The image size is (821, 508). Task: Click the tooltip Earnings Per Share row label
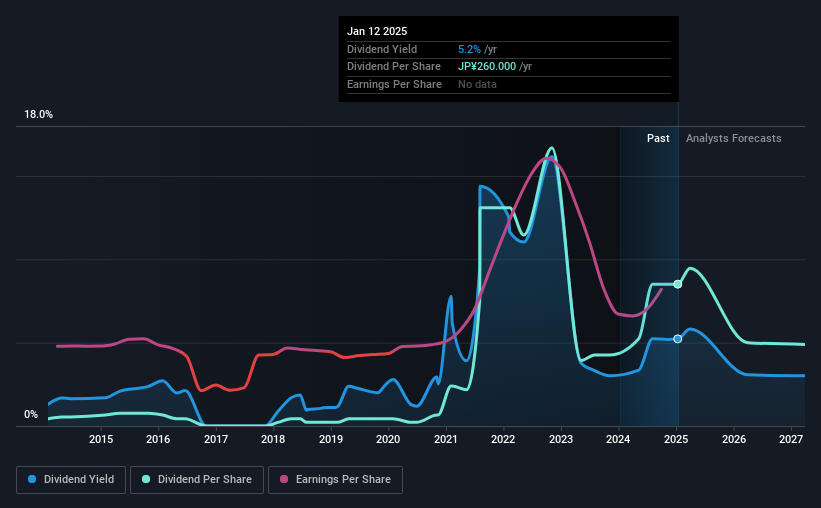394,84
